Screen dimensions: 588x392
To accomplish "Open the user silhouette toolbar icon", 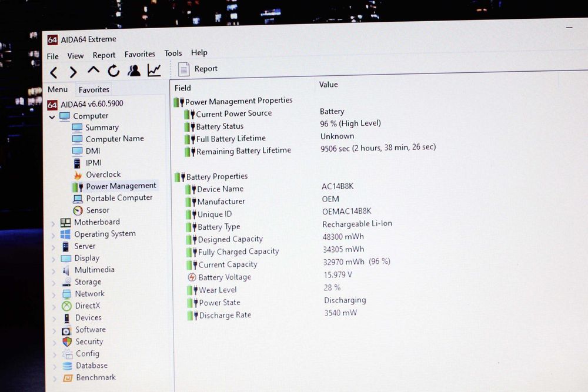I will tap(134, 70).
